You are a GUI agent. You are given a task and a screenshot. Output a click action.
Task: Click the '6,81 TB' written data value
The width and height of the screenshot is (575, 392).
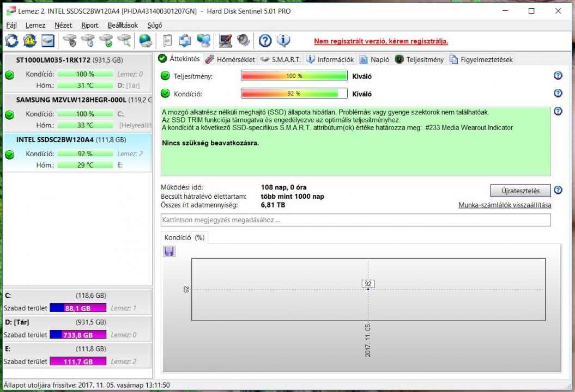click(x=273, y=205)
